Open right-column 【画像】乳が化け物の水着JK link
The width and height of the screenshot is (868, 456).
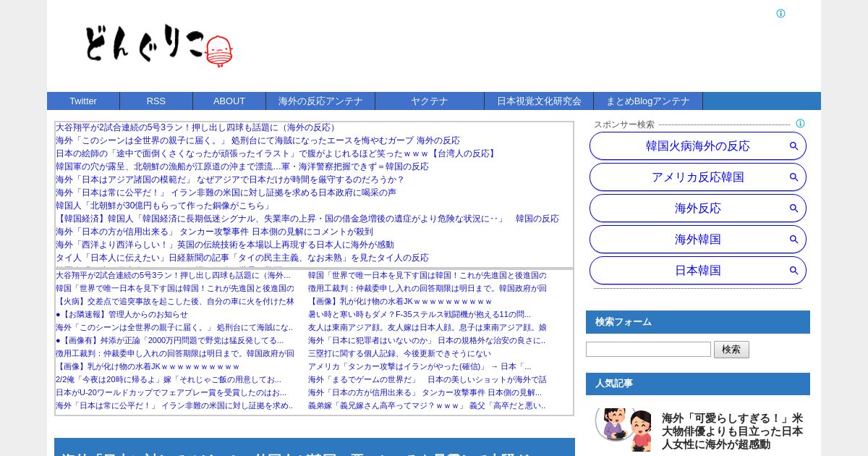coord(400,301)
